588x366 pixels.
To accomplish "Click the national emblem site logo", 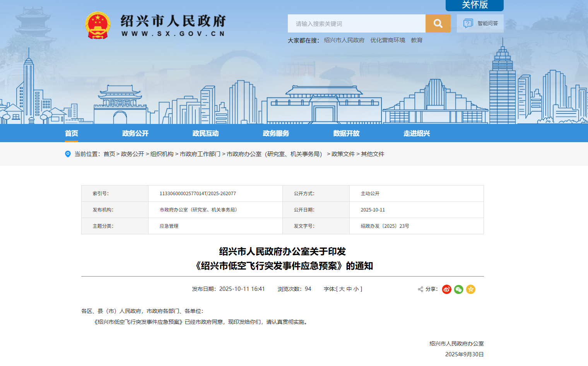I will 98,26.
